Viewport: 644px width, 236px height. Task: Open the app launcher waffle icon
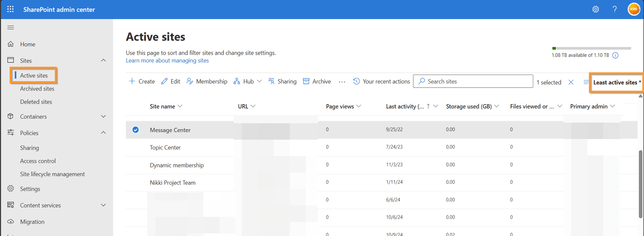[10, 9]
